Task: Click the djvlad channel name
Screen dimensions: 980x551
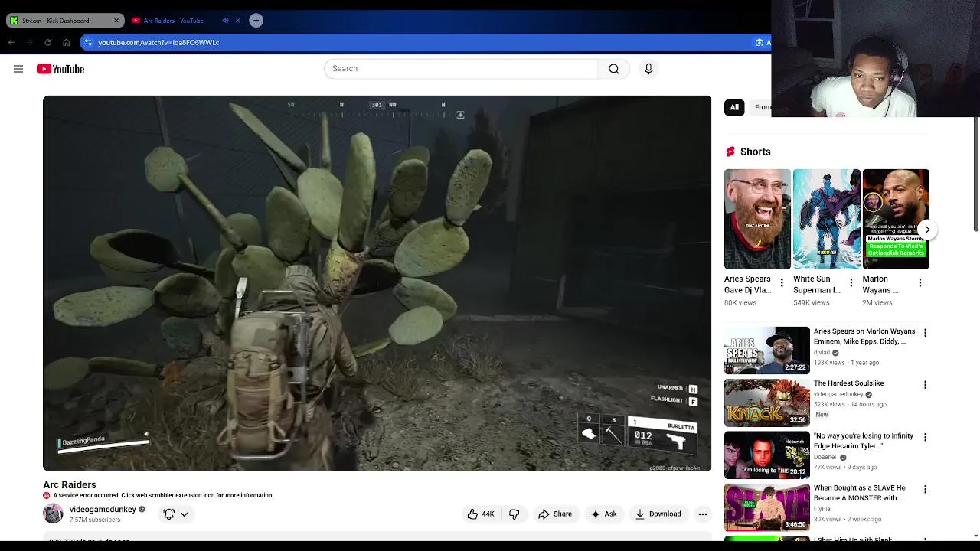Action: click(822, 353)
